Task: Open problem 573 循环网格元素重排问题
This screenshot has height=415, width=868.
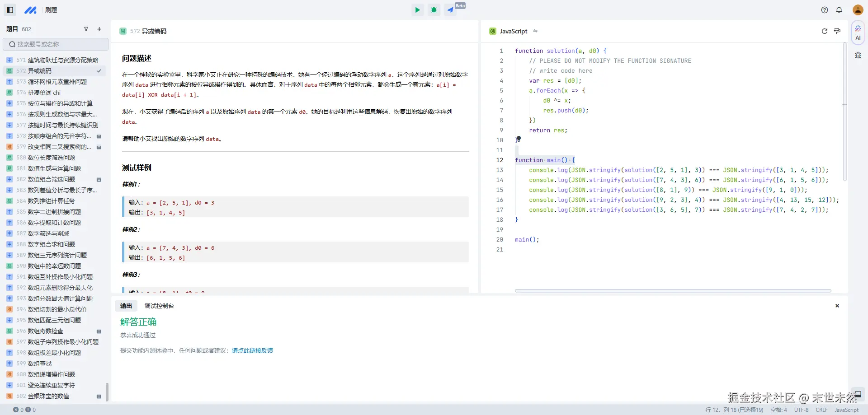Action: 57,82
